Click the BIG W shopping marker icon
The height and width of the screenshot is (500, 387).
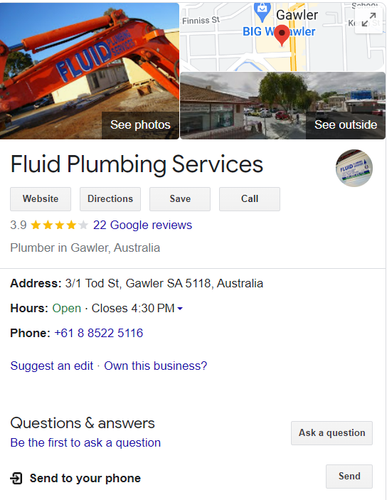(x=262, y=11)
